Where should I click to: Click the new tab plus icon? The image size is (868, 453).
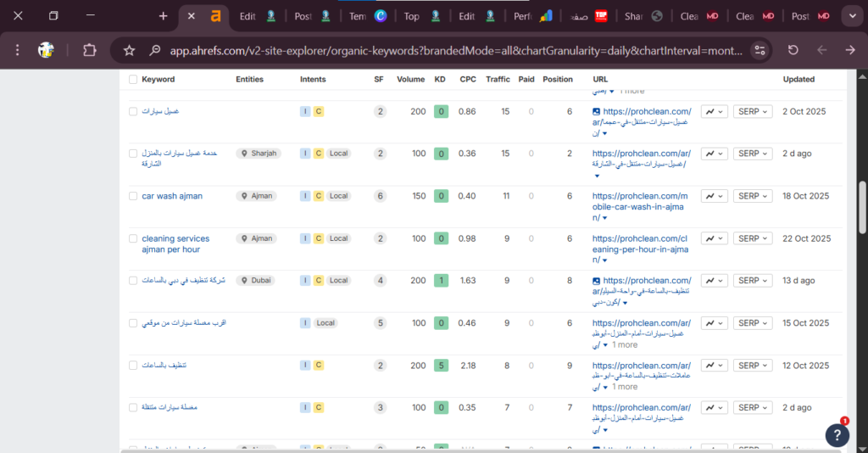pyautogui.click(x=164, y=16)
